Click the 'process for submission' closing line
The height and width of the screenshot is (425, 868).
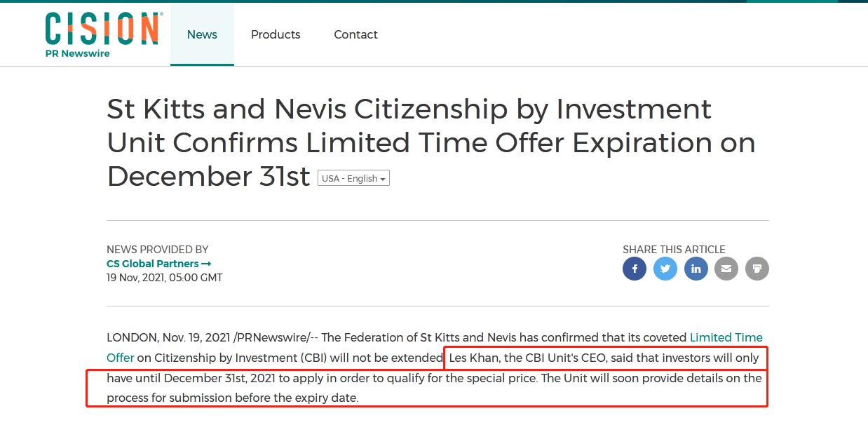tap(232, 398)
